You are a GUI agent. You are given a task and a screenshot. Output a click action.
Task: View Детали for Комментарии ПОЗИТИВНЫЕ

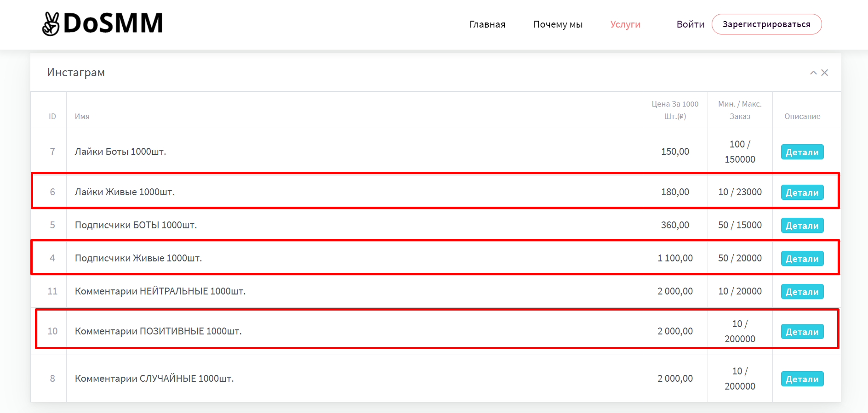click(802, 332)
